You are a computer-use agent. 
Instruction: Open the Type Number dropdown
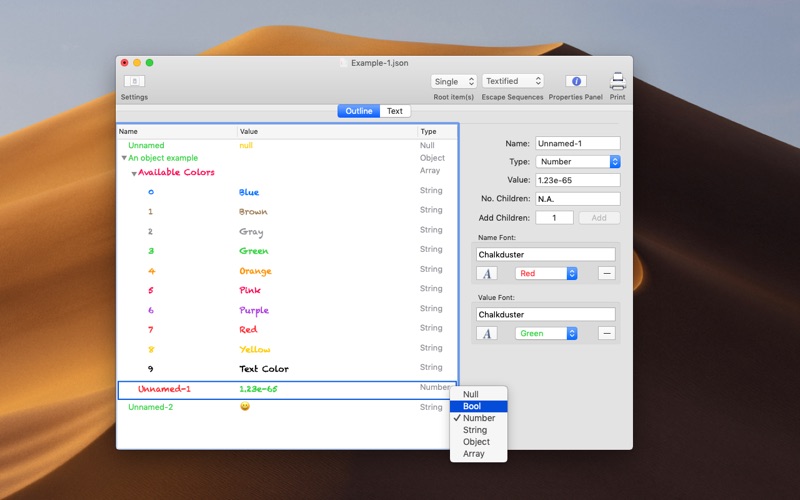(x=578, y=162)
